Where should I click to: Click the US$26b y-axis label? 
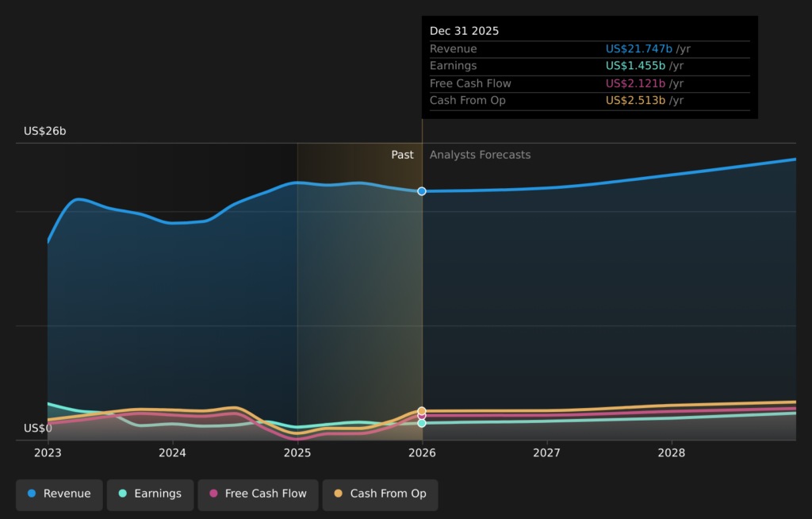click(x=45, y=131)
